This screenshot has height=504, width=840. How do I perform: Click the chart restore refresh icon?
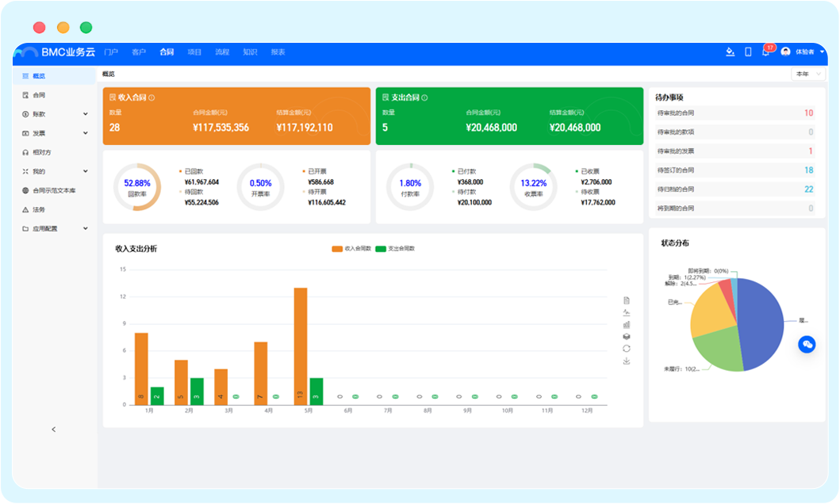(x=627, y=348)
